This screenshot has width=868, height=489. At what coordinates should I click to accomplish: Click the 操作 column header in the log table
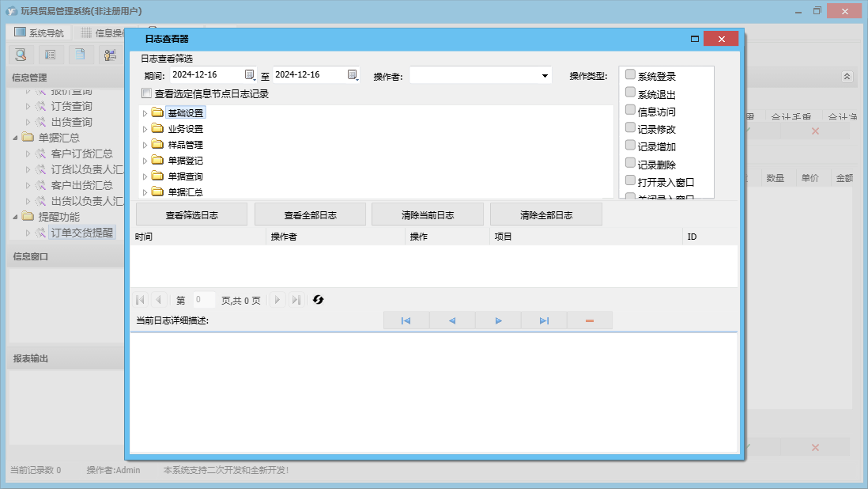coord(448,237)
